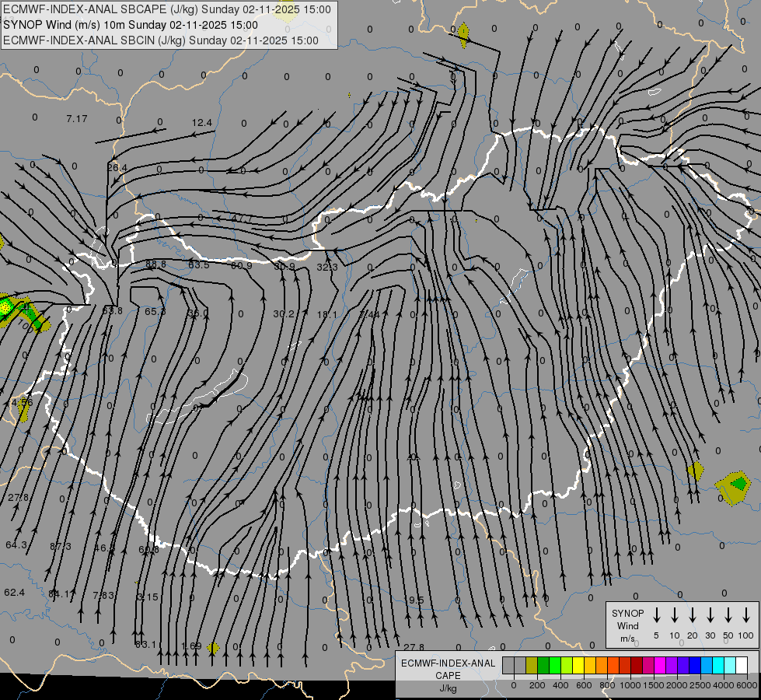Click the green-centered CAPE patch on map
The width and height of the screenshot is (761, 700).
click(734, 487)
